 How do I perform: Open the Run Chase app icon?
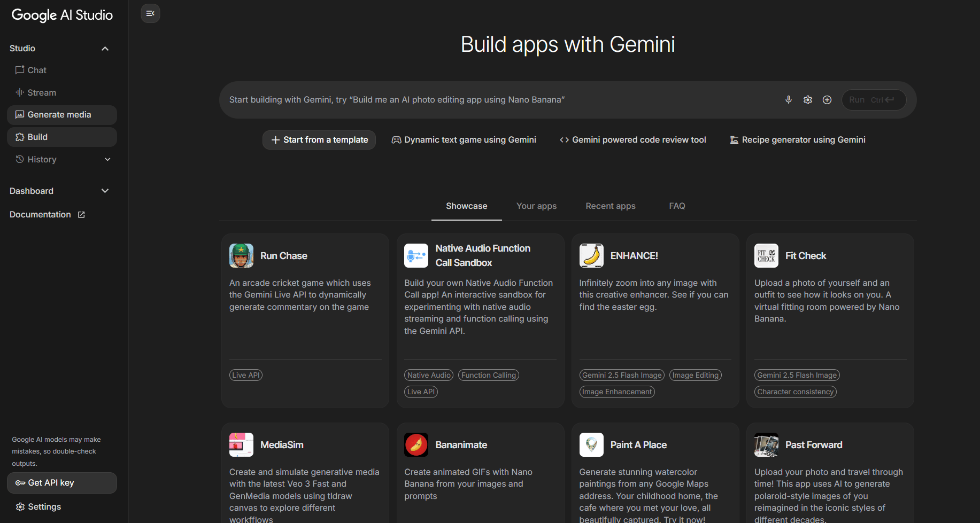click(241, 256)
